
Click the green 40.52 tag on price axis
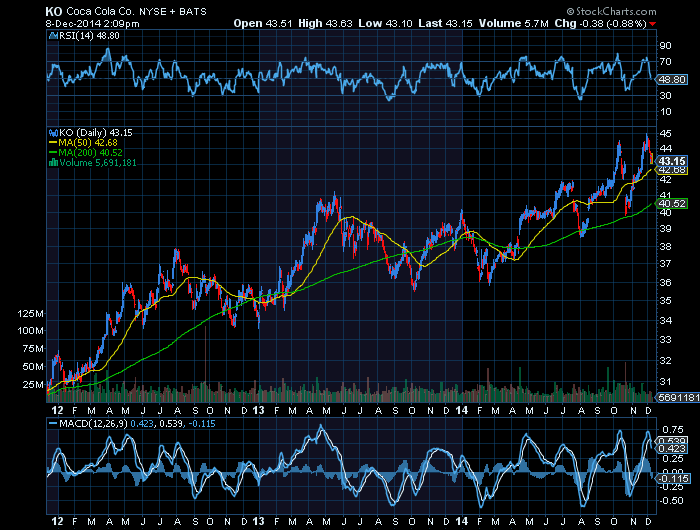pos(672,204)
